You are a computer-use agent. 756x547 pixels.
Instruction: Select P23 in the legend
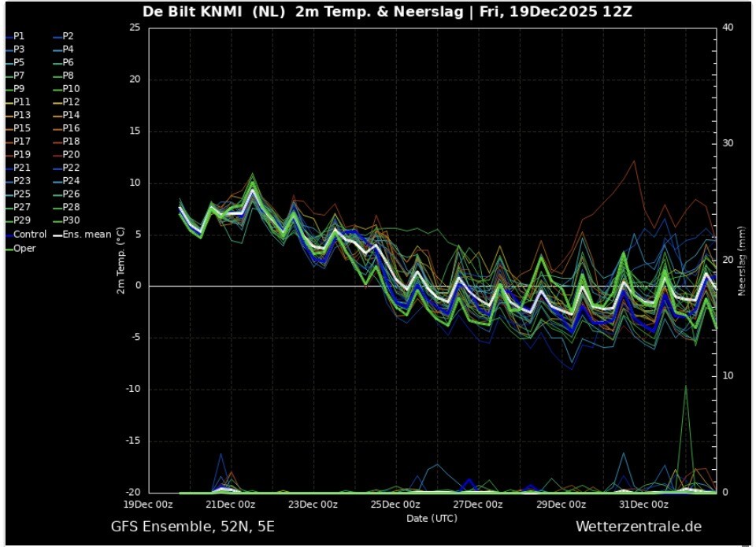(18, 181)
